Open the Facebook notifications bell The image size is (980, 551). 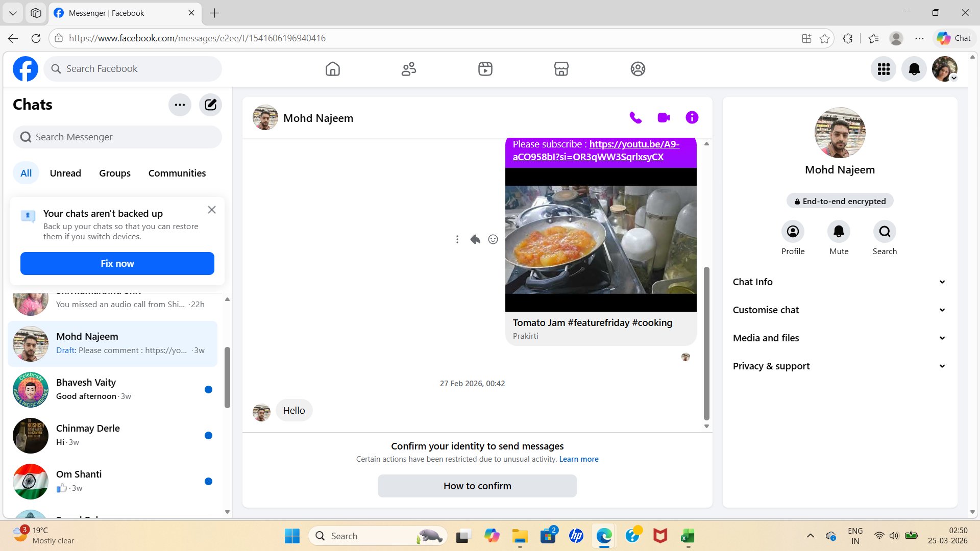pos(914,69)
